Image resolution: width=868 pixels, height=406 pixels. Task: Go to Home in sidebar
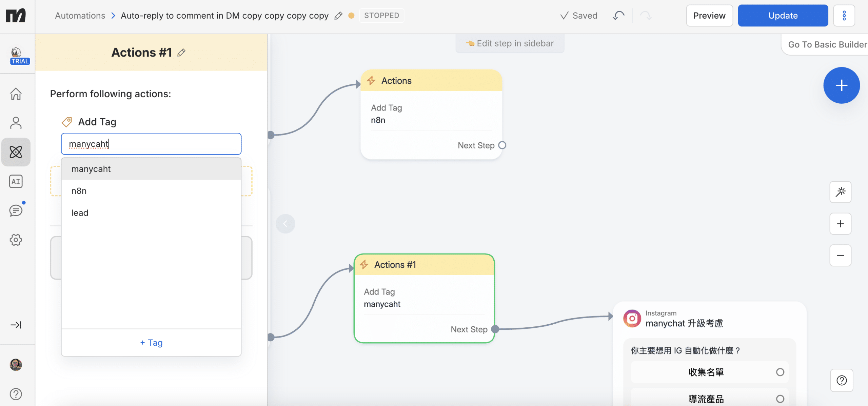point(16,94)
